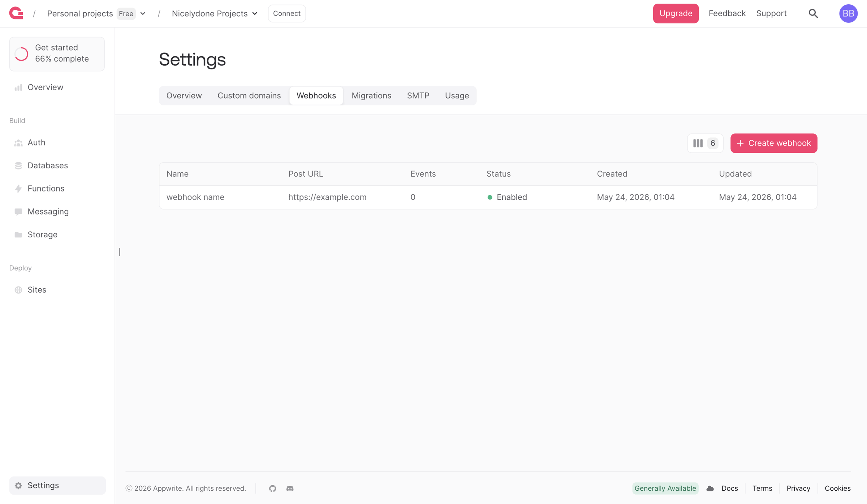Switch to the Overview settings tab

click(184, 95)
